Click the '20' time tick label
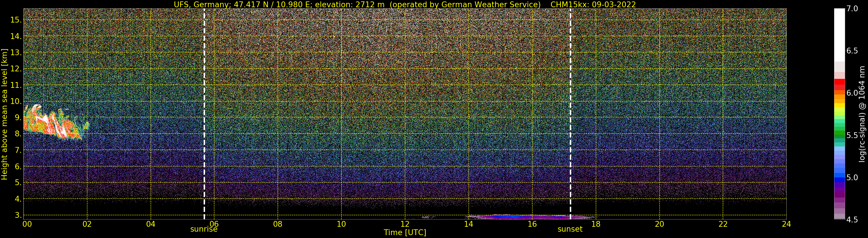Viewport: 868px width, 238px height. point(659,224)
